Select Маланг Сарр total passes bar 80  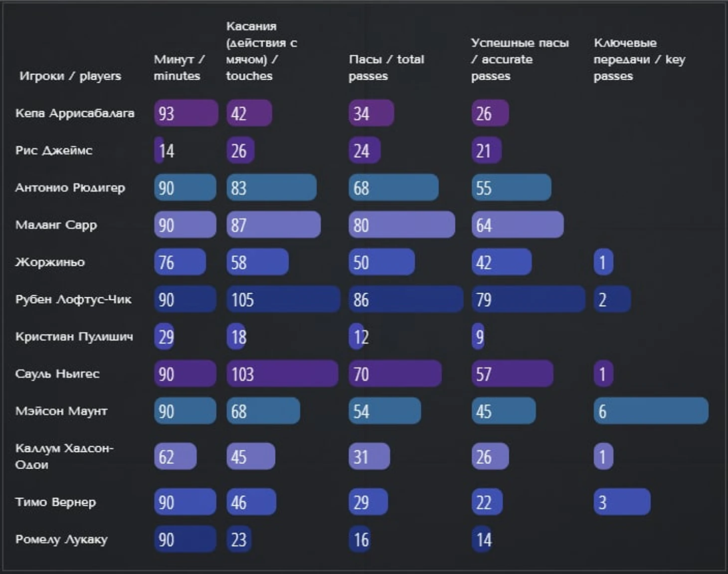coord(402,224)
